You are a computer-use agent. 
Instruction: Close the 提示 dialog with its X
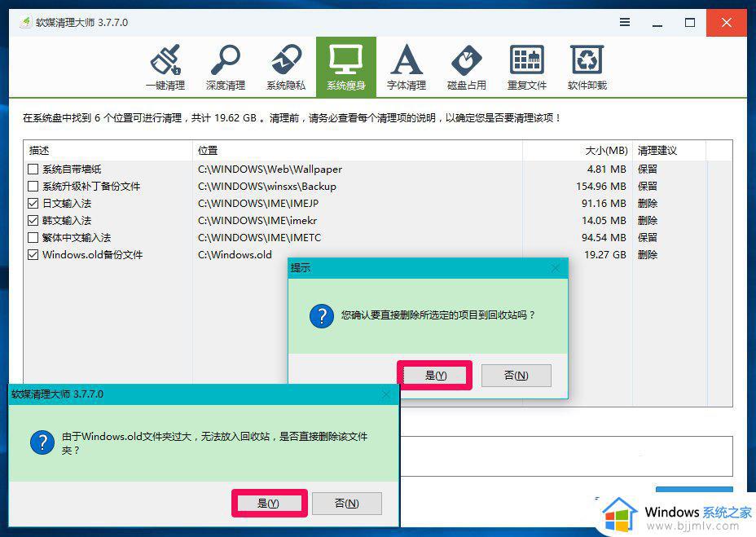[556, 268]
